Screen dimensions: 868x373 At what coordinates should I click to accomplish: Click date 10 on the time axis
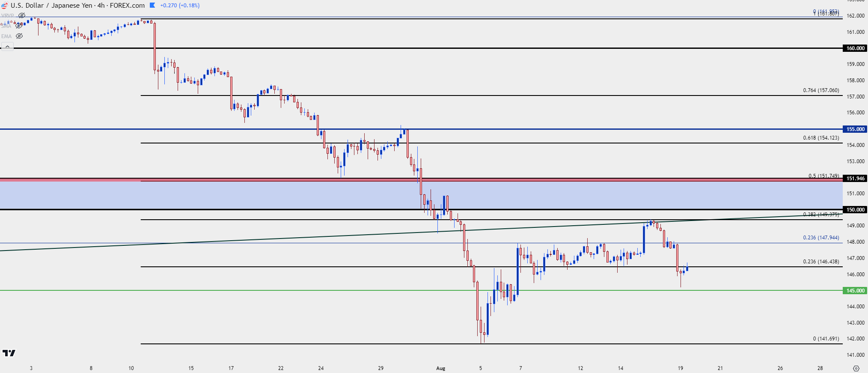point(131,368)
